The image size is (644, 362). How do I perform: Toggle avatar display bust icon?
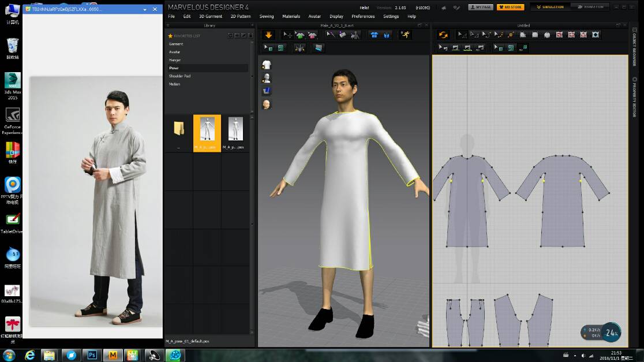coord(267,78)
